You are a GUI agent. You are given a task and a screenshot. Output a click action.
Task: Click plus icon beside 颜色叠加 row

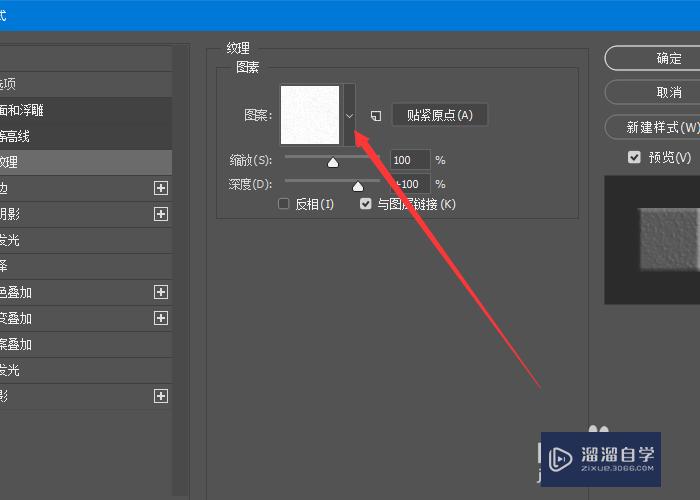(161, 292)
